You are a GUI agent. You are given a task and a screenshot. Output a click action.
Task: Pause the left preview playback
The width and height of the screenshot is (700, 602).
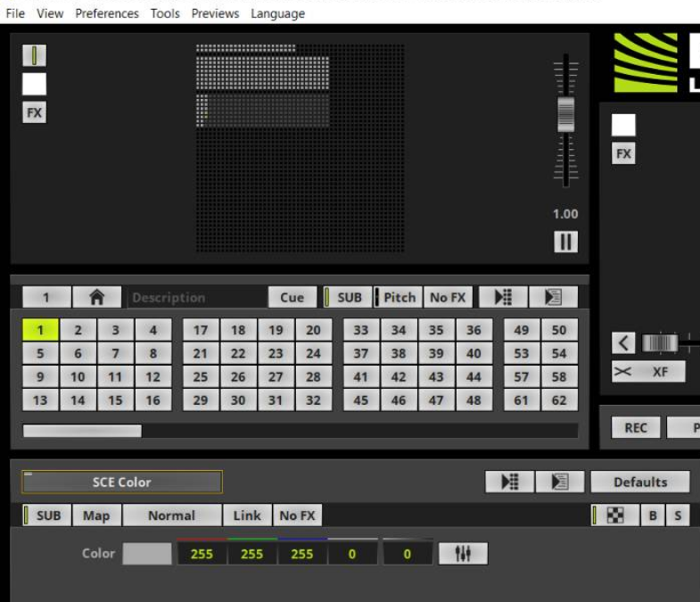click(x=565, y=242)
